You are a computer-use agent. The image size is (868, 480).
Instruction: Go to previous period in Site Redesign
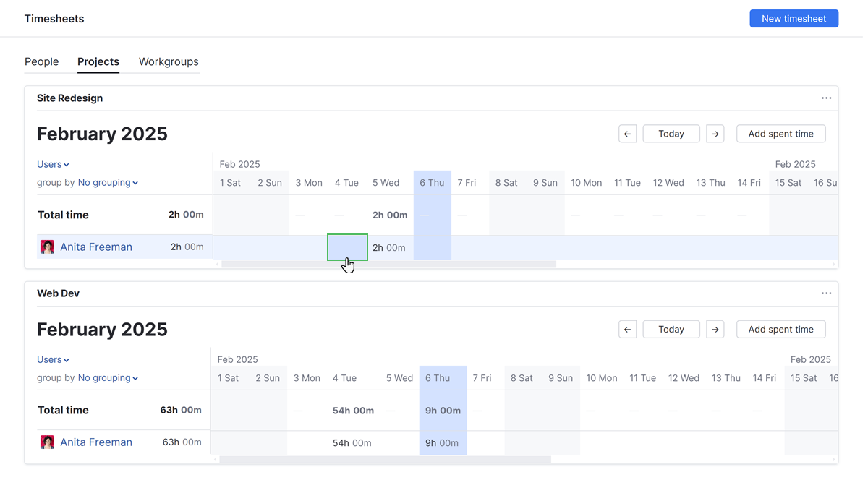tap(627, 133)
